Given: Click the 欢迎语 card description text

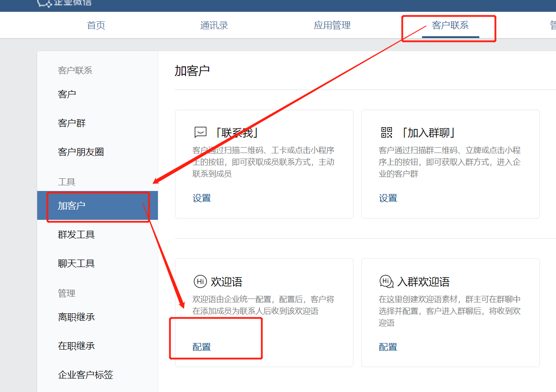Looking at the screenshot, I should point(263,305).
